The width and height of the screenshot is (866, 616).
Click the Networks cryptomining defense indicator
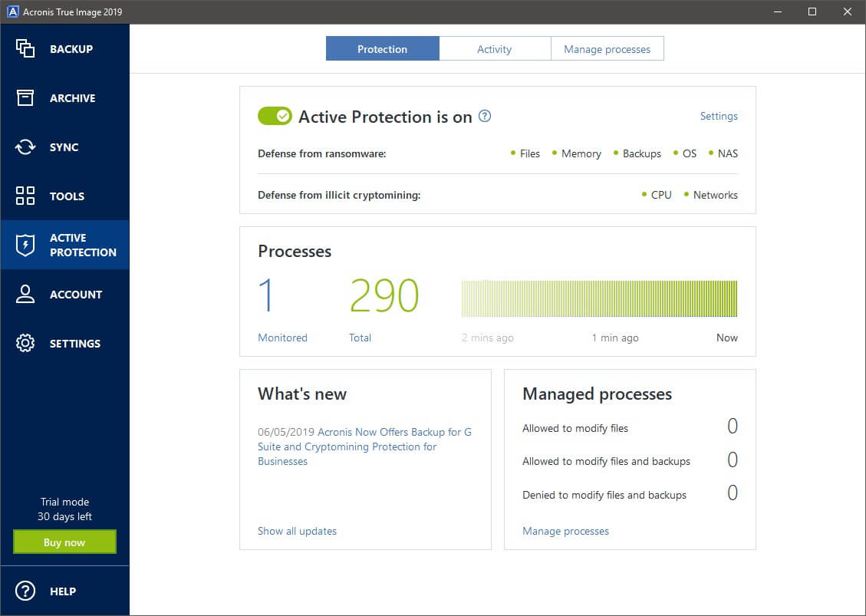click(x=711, y=195)
